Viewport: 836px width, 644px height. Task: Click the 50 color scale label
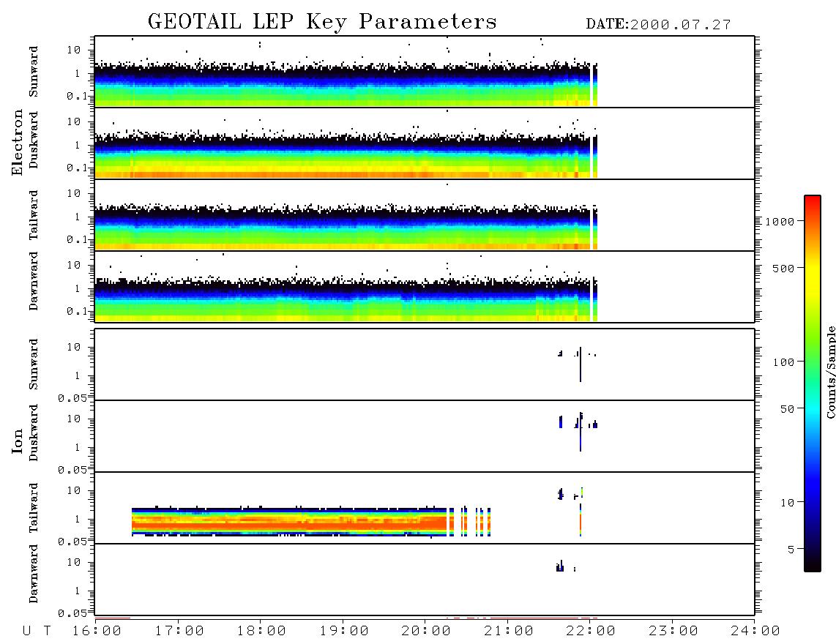787,409
